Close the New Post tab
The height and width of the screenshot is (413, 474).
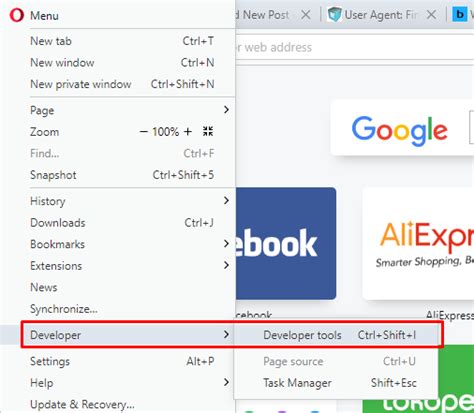click(305, 15)
